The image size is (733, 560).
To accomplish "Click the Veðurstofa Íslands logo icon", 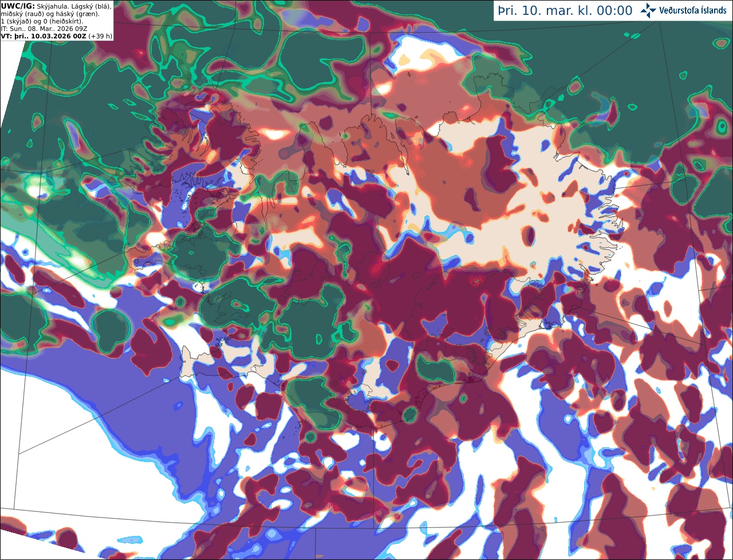I will [x=648, y=10].
